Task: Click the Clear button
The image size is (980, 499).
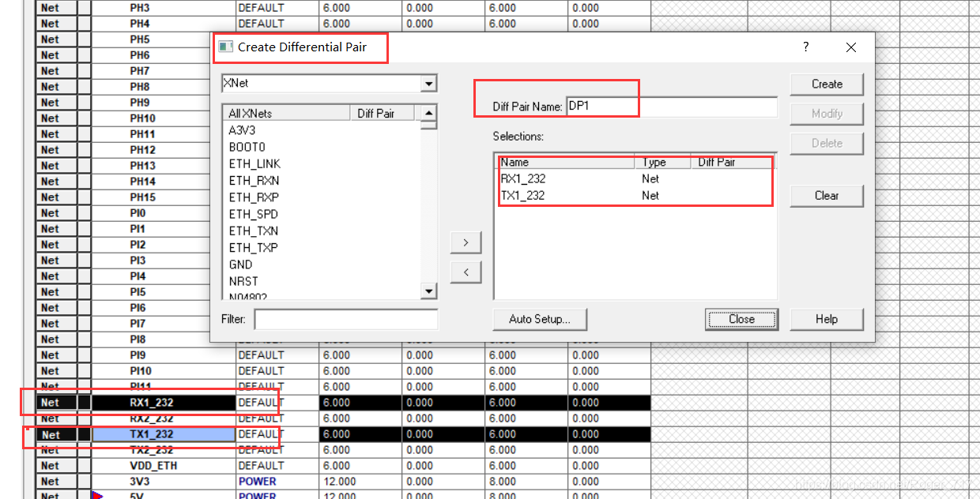Action: (x=826, y=196)
